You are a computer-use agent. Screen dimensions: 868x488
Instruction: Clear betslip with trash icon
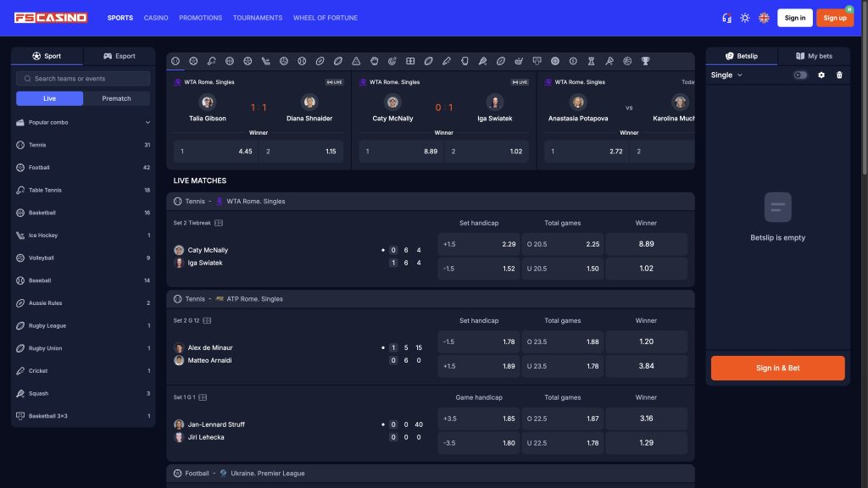pyautogui.click(x=839, y=75)
